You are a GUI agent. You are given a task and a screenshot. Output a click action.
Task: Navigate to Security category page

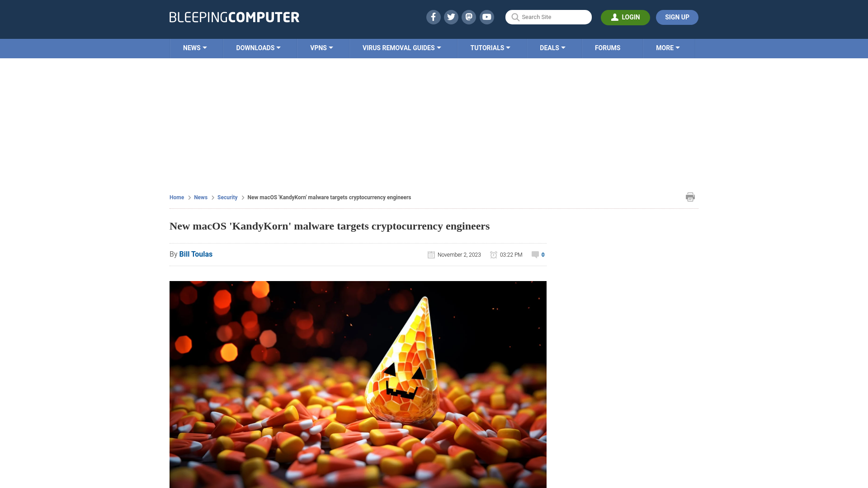click(x=227, y=197)
